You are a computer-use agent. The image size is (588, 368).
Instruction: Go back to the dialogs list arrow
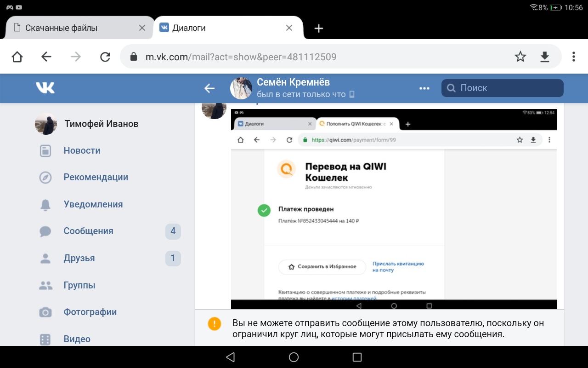click(x=209, y=88)
